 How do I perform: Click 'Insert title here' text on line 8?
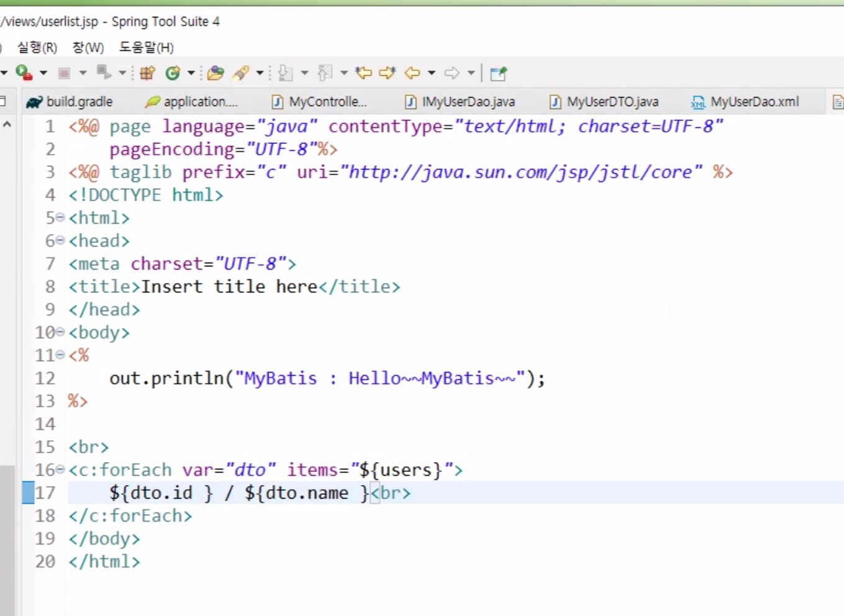tap(229, 286)
